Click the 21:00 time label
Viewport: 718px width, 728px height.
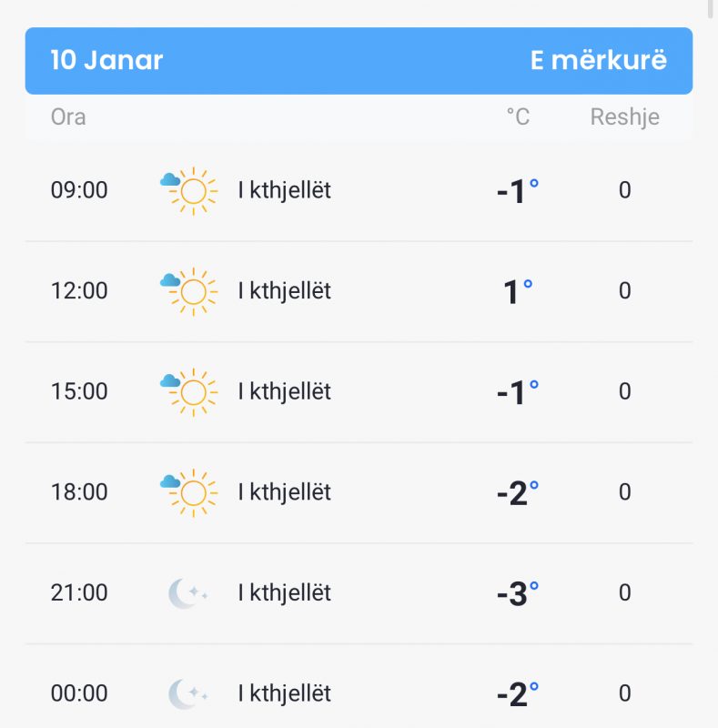[x=79, y=593]
